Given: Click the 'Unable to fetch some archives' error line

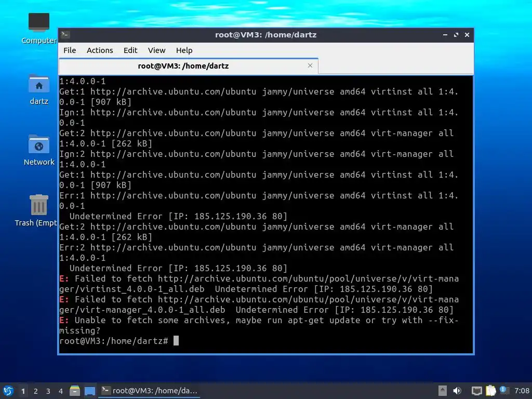Looking at the screenshot, I should click(x=259, y=325).
